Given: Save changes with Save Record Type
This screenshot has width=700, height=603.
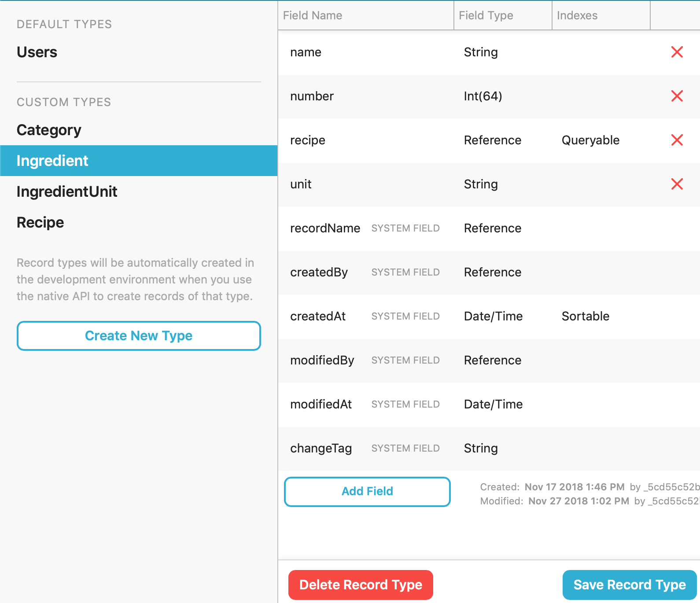Looking at the screenshot, I should [629, 585].
